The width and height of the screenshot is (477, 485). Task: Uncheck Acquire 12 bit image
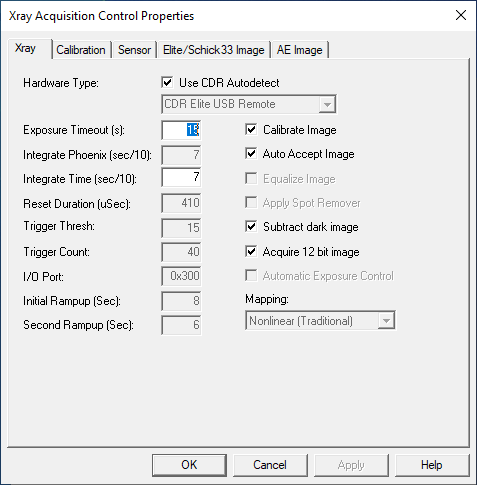coord(251,251)
